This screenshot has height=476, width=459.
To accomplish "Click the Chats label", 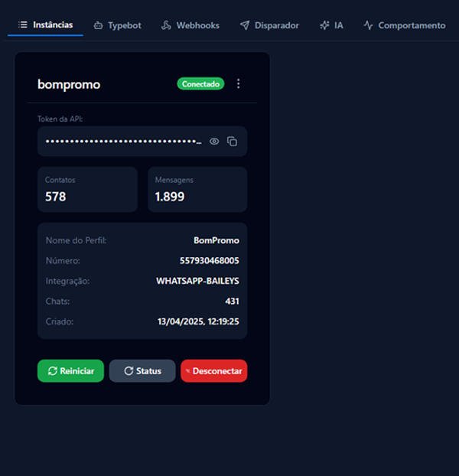I will click(57, 302).
